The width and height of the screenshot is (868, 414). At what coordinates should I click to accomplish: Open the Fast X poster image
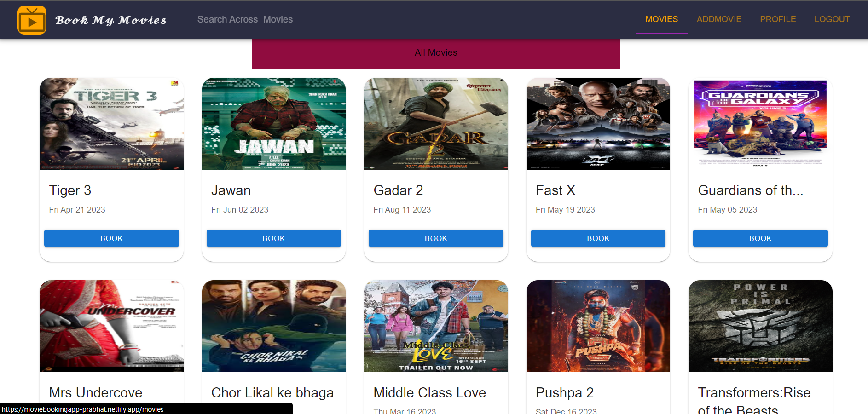pyautogui.click(x=598, y=124)
